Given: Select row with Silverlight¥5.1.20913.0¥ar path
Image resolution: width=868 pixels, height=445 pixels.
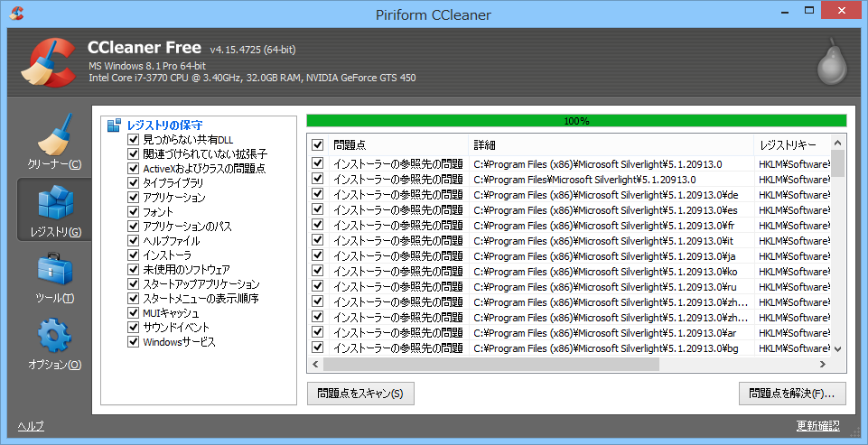Looking at the screenshot, I should point(570,333).
